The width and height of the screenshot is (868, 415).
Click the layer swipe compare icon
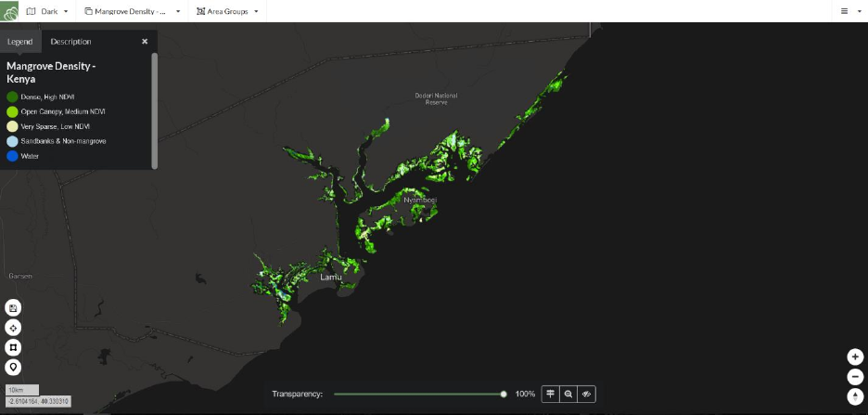(x=550, y=394)
